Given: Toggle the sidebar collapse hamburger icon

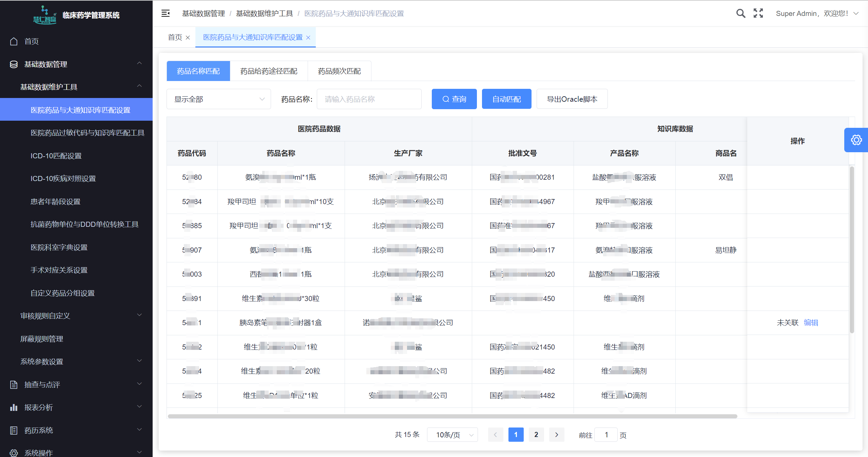Looking at the screenshot, I should pos(166,14).
